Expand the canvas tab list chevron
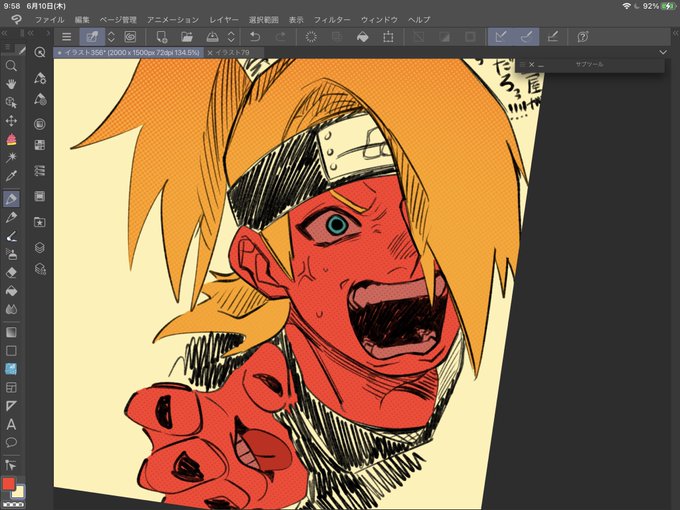Screen dimensions: 680x510 pos(663,52)
